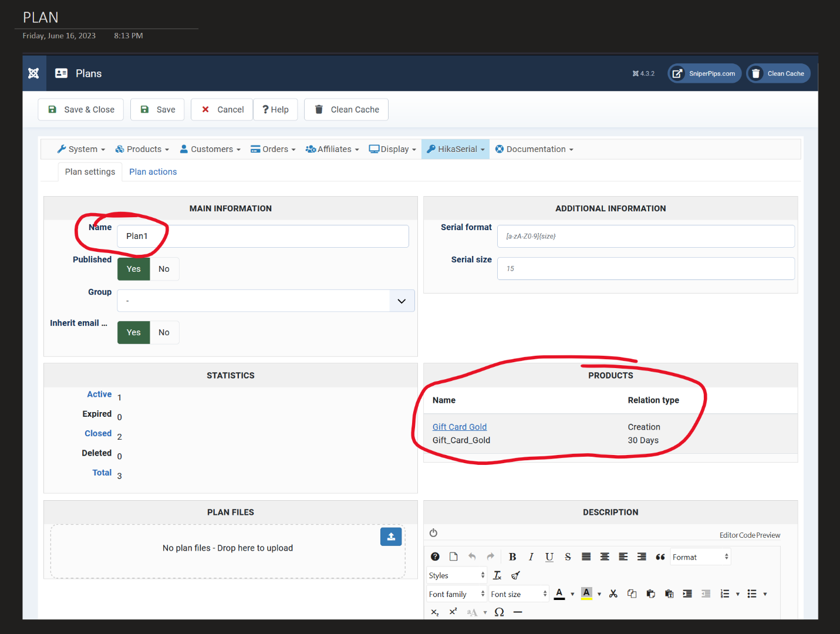Screen dimensions: 840x634
Task: Choose the yellow text background color swatch
Action: coord(586,594)
